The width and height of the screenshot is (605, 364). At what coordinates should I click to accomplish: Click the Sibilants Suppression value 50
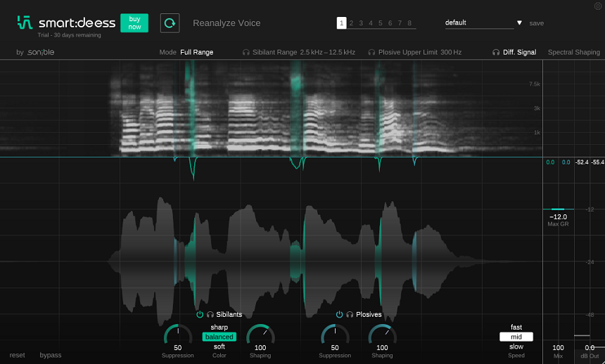pyautogui.click(x=177, y=347)
